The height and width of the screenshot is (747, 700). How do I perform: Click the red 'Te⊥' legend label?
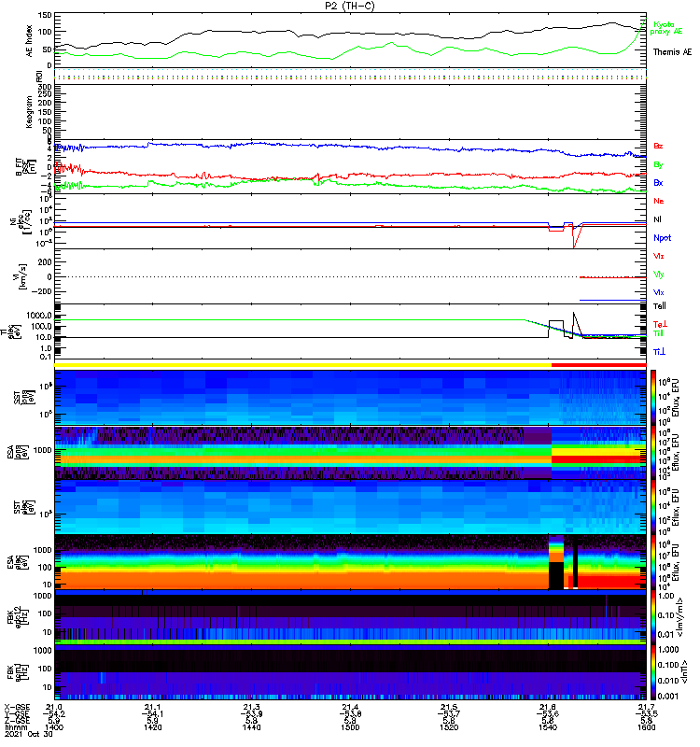[x=660, y=324]
